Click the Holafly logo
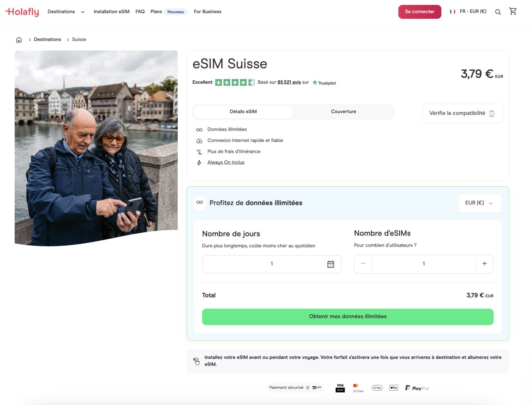The image size is (532, 405). (22, 12)
